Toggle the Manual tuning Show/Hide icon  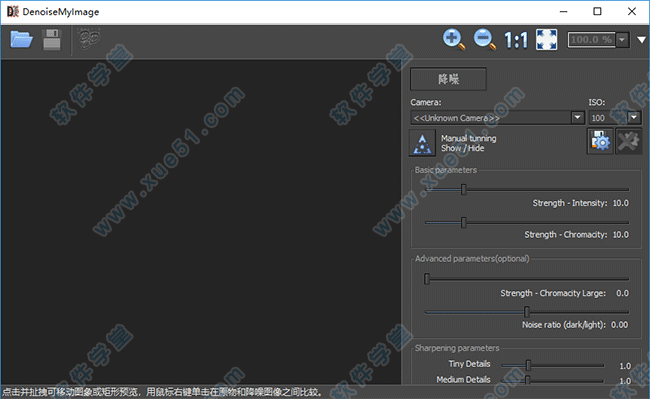click(422, 143)
